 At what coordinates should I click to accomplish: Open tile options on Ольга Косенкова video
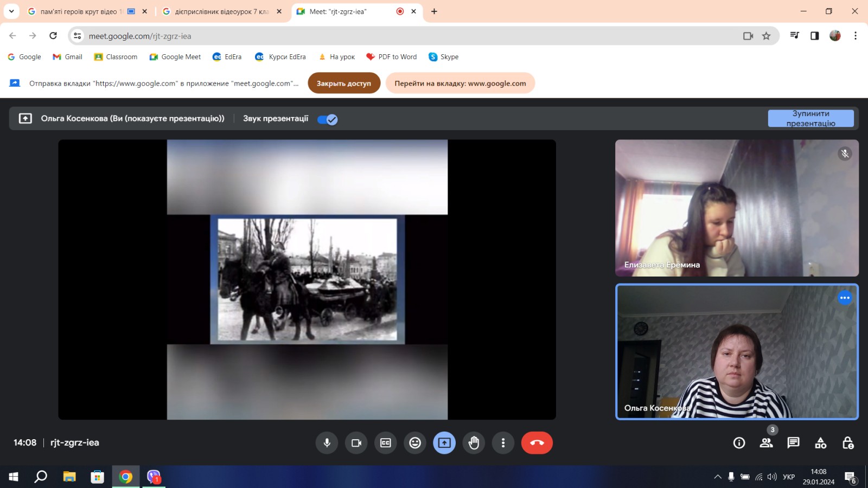[x=845, y=298]
